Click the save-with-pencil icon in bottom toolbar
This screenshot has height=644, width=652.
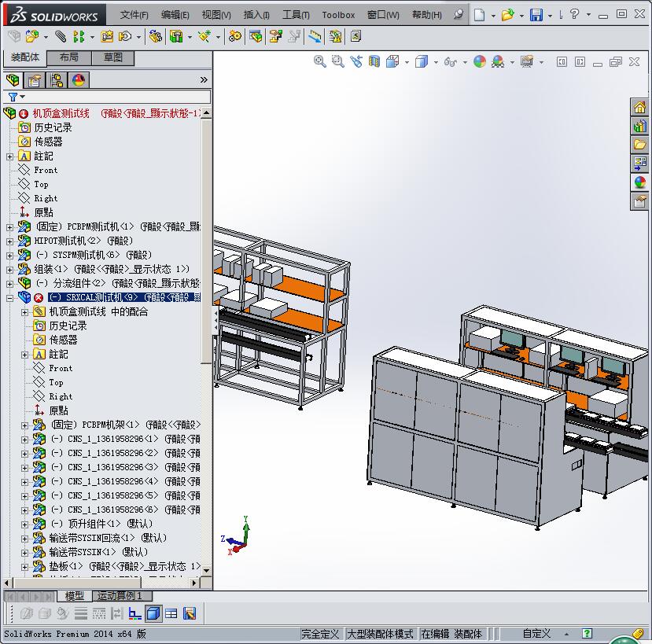[x=190, y=613]
